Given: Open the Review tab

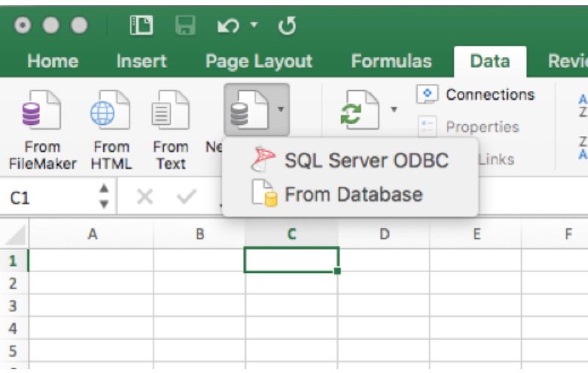Looking at the screenshot, I should point(568,61).
